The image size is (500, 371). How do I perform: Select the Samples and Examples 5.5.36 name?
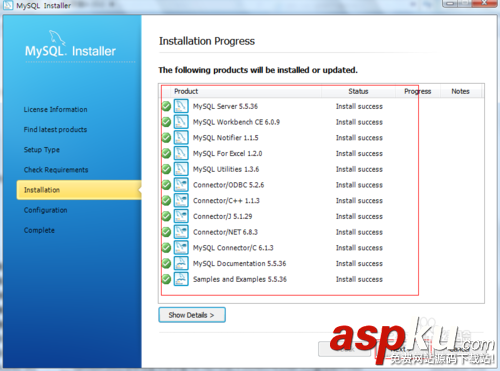click(x=240, y=279)
